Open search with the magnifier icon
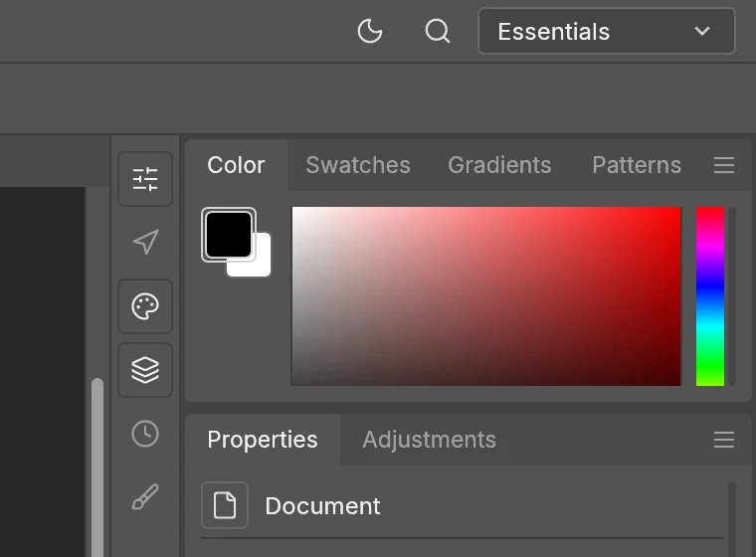The width and height of the screenshot is (756, 557). 438,32
